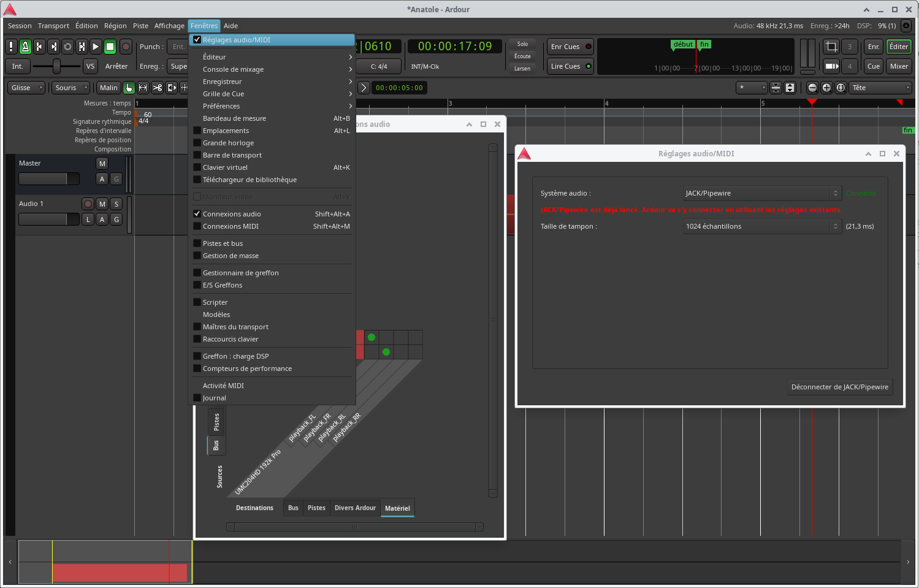Open the Aide menu

coord(231,26)
